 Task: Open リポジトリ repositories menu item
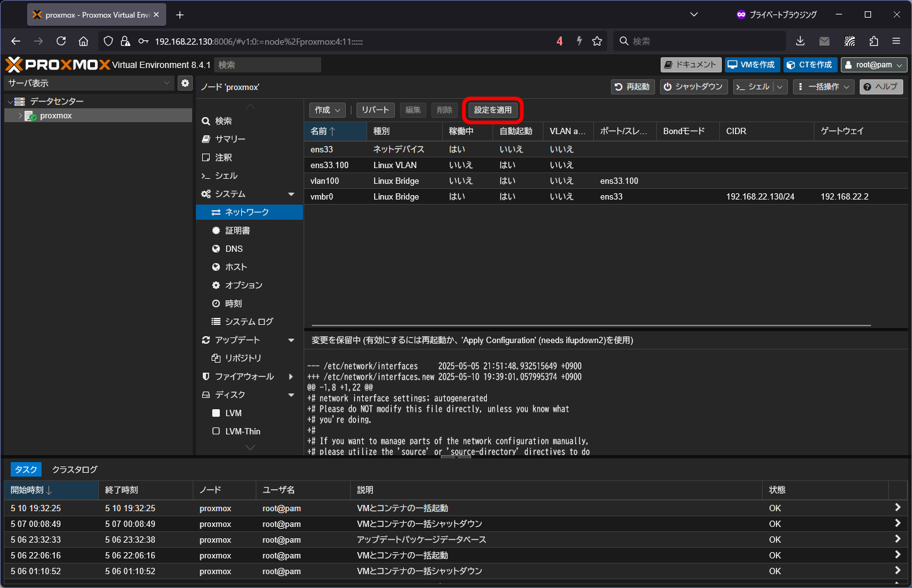[x=249, y=358]
